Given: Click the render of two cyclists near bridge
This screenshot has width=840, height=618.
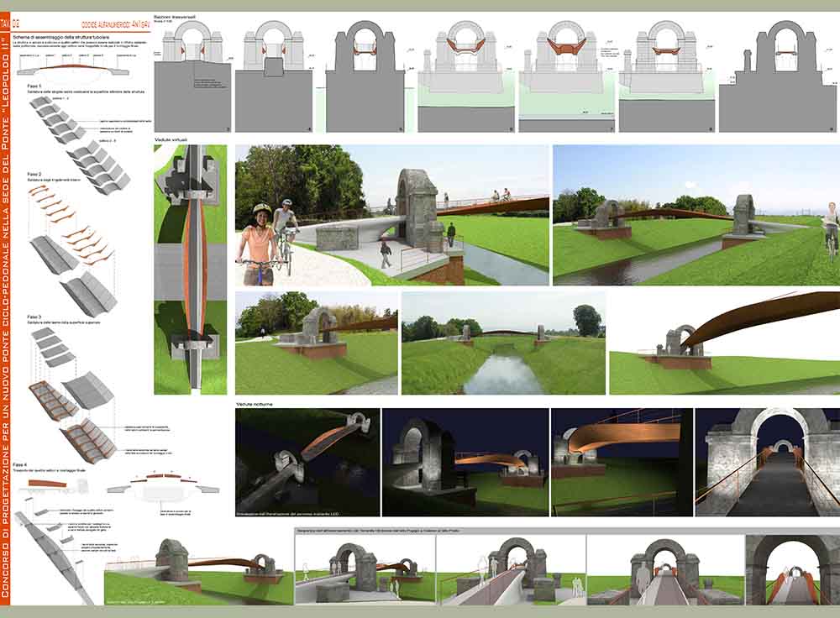Looking at the screenshot, I should (x=391, y=216).
